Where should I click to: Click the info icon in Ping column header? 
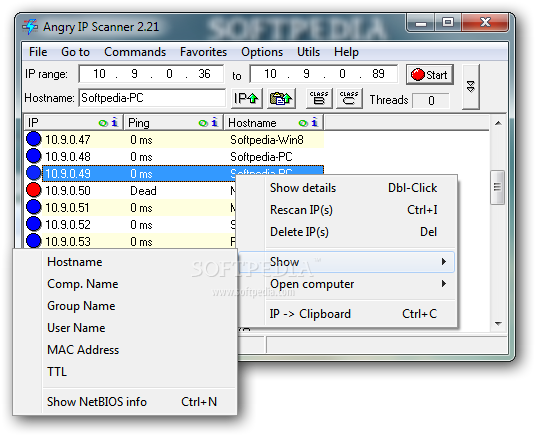pyautogui.click(x=214, y=122)
